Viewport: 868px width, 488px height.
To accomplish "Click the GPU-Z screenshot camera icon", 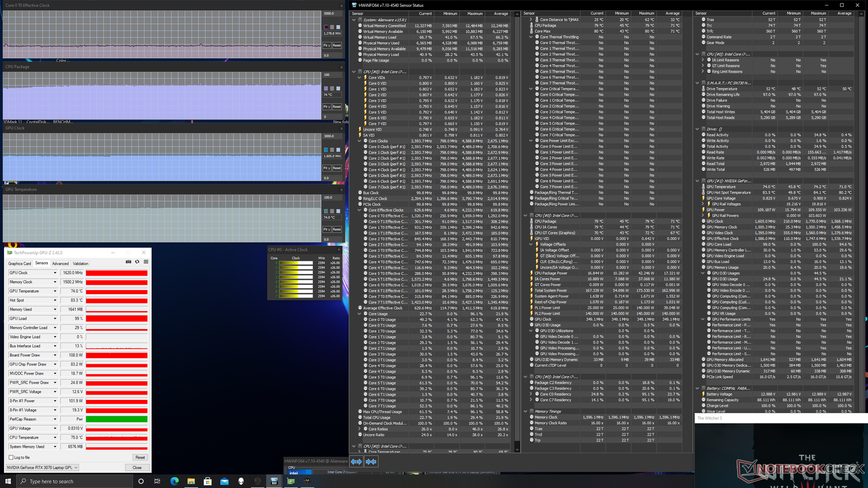I will [x=128, y=262].
